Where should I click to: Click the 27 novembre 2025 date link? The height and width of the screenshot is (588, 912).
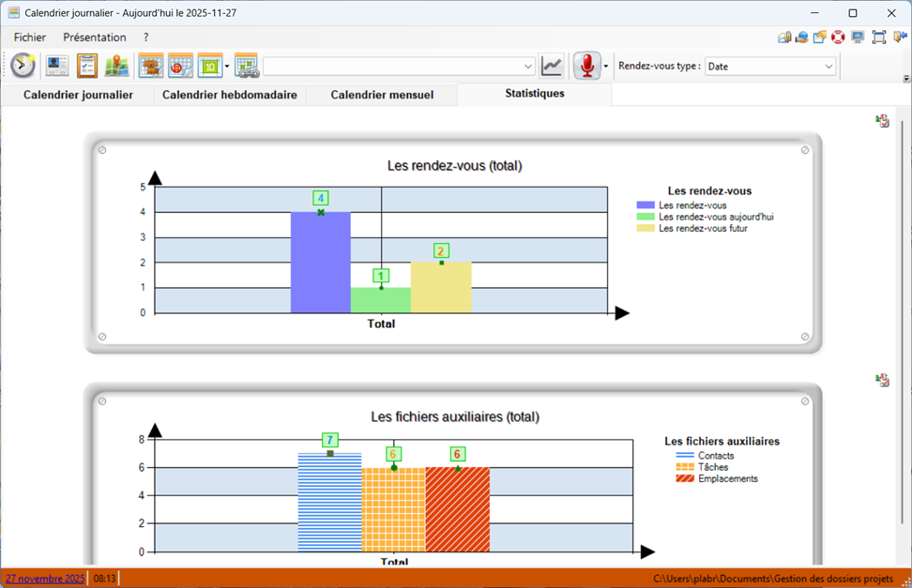coord(44,579)
